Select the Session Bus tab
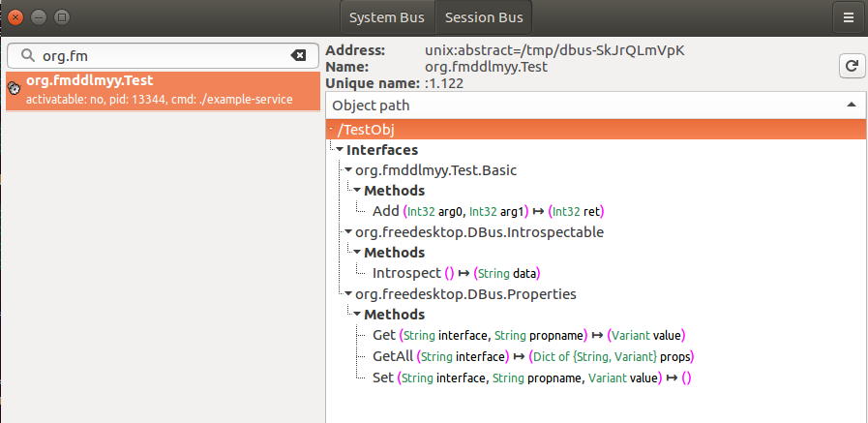This screenshot has width=868, height=423. click(x=483, y=17)
